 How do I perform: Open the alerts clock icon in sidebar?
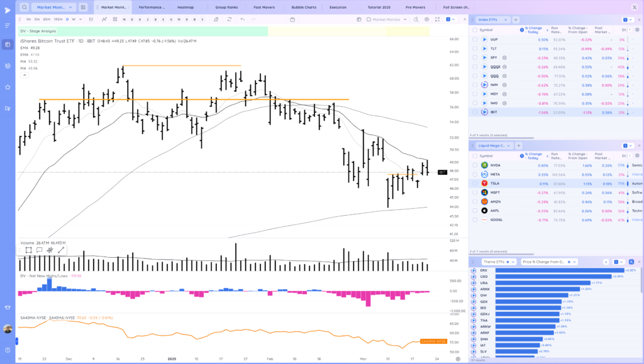tap(8, 65)
